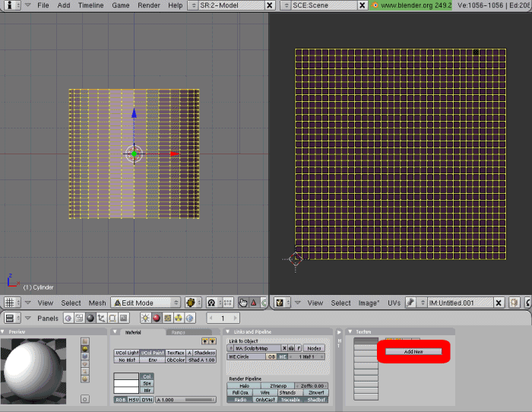Image resolution: width=532 pixels, height=412 pixels.
Task: Open the Lamp buttons sun icon
Action: coord(145,319)
